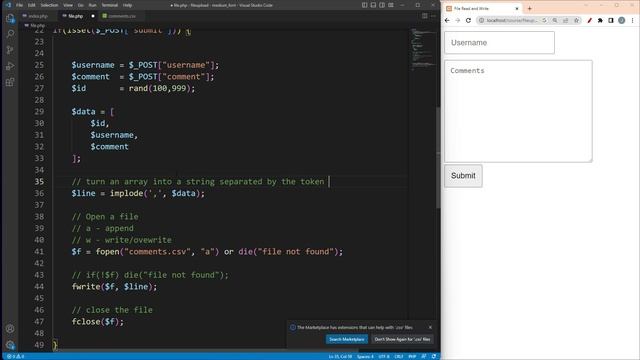Toggle primary side bar layout icon
Viewport: 640px width, 360px height.
pyautogui.click(x=364, y=5)
